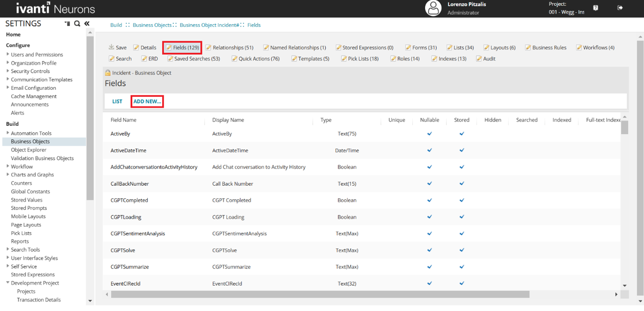Expand Automation Tools tree node
This screenshot has width=644, height=311.
pyautogui.click(x=8, y=133)
